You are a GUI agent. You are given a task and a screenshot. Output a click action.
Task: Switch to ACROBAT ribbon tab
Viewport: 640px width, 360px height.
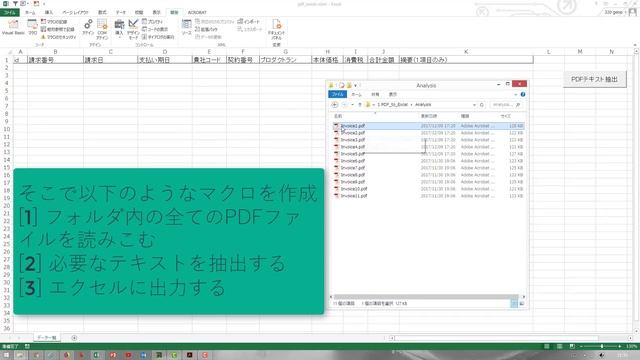click(x=197, y=13)
